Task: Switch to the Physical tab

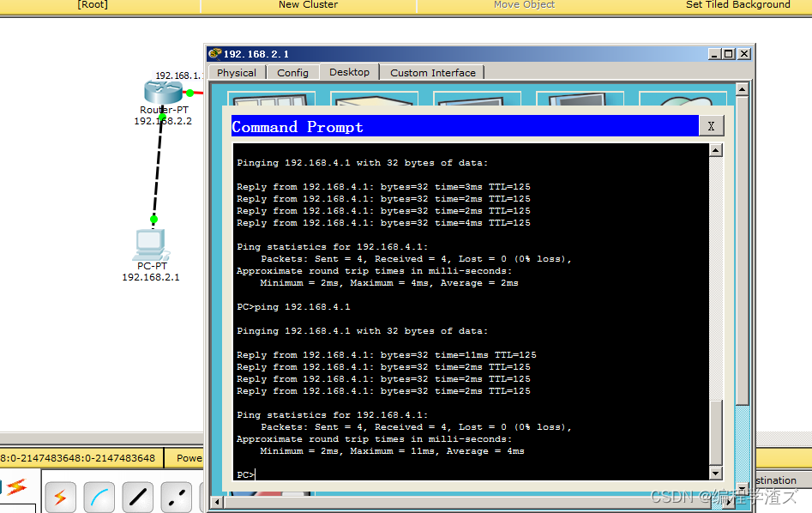Action: click(x=237, y=73)
